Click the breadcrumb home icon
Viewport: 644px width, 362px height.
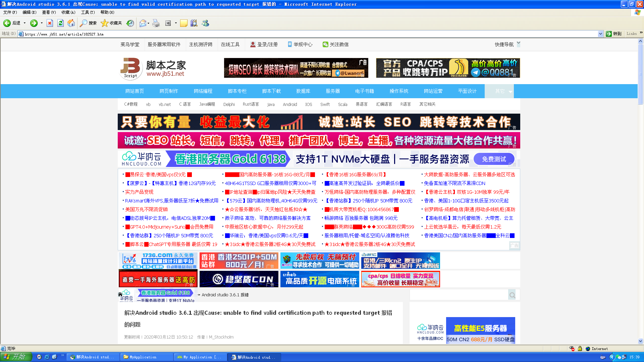[120, 294]
